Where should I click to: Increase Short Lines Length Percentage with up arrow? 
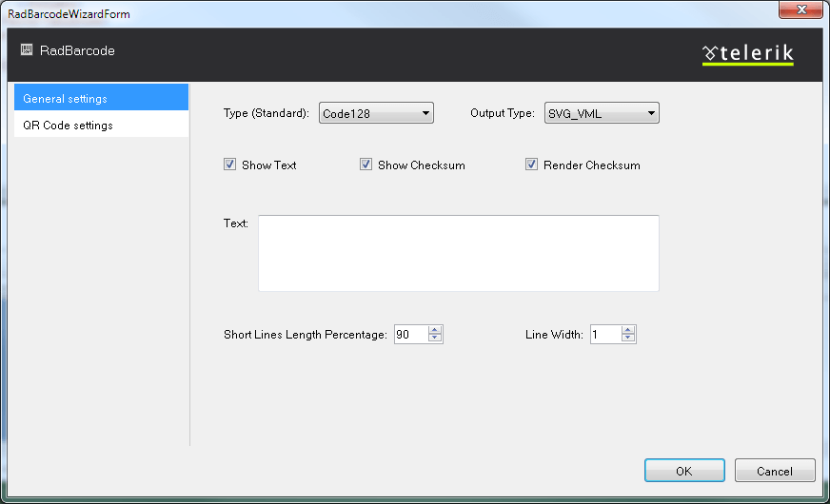[435, 330]
